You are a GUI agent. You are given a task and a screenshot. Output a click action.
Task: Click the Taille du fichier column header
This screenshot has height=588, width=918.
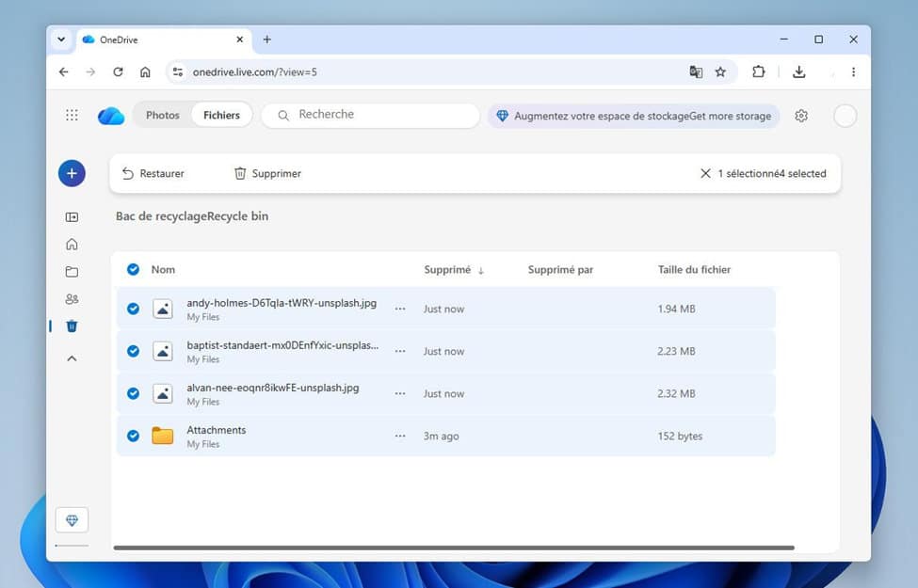(694, 270)
